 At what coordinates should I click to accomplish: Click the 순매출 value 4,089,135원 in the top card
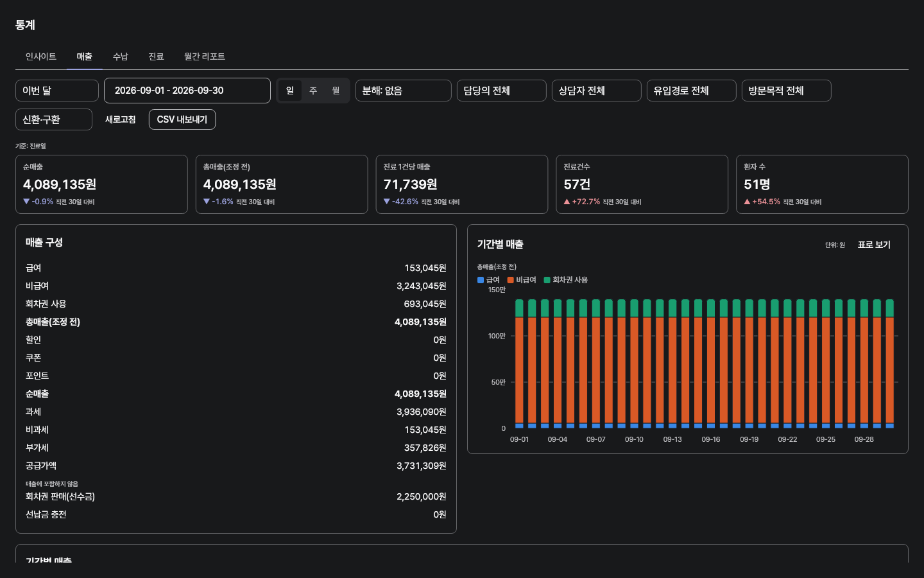(60, 184)
